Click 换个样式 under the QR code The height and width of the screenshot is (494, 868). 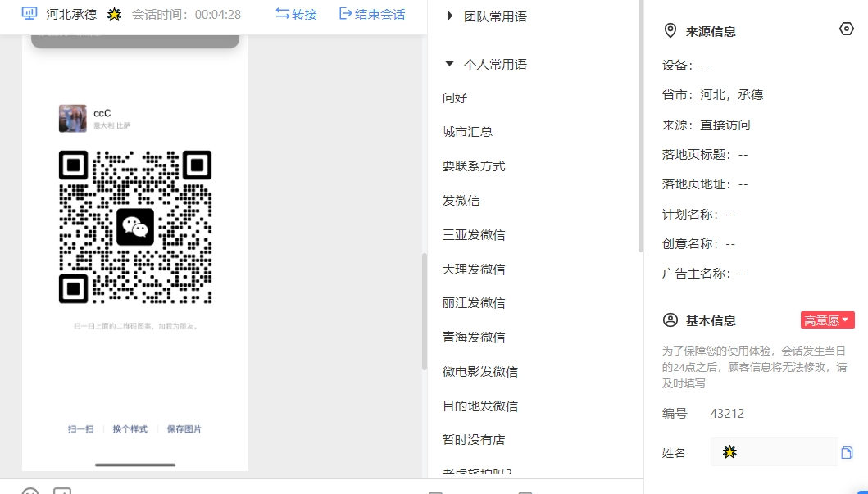[x=130, y=428]
